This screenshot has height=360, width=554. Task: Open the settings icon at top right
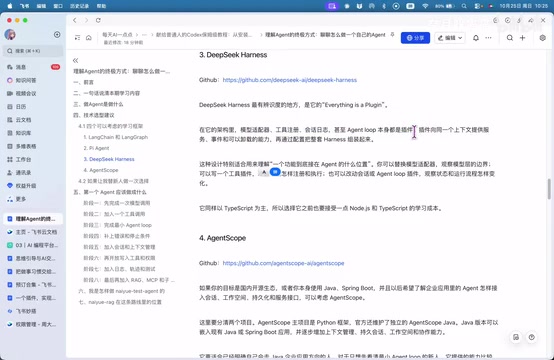click(542, 38)
